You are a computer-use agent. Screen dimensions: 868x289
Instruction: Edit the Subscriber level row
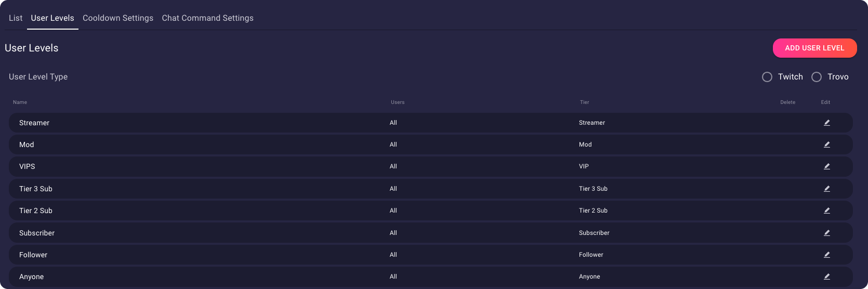point(826,233)
